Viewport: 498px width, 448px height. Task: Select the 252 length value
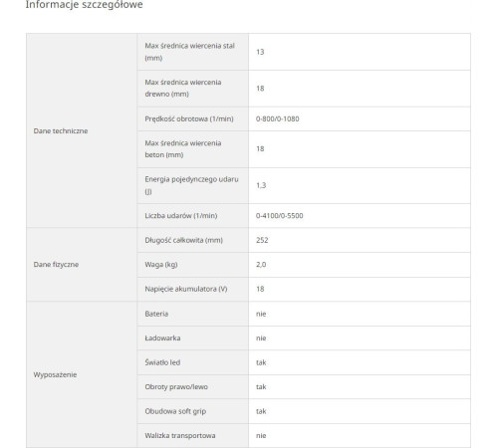click(262, 240)
